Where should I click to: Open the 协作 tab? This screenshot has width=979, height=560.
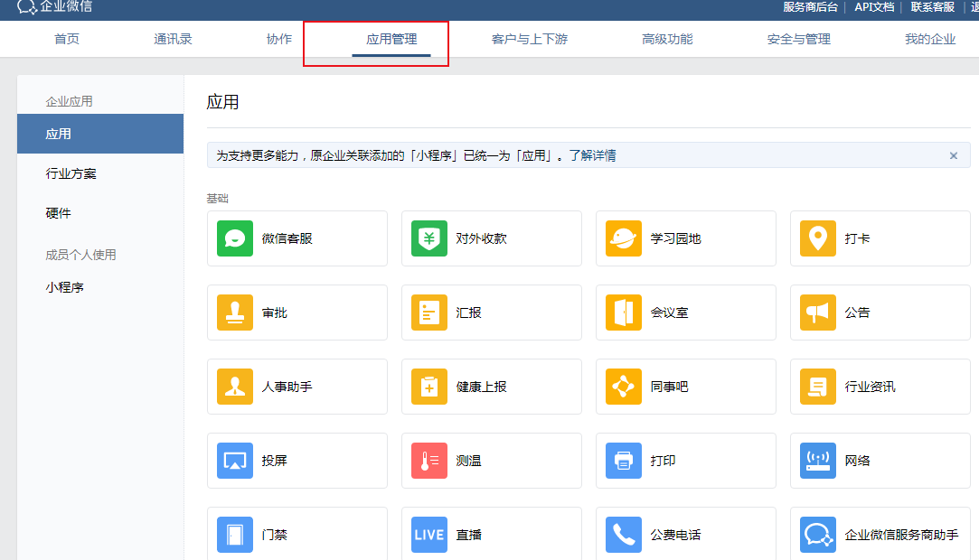click(x=279, y=39)
